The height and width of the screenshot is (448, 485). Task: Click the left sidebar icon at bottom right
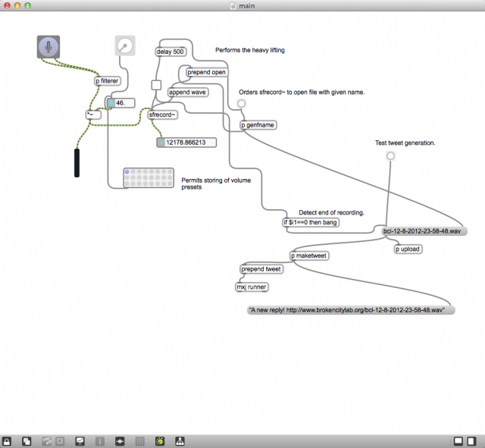click(x=458, y=440)
